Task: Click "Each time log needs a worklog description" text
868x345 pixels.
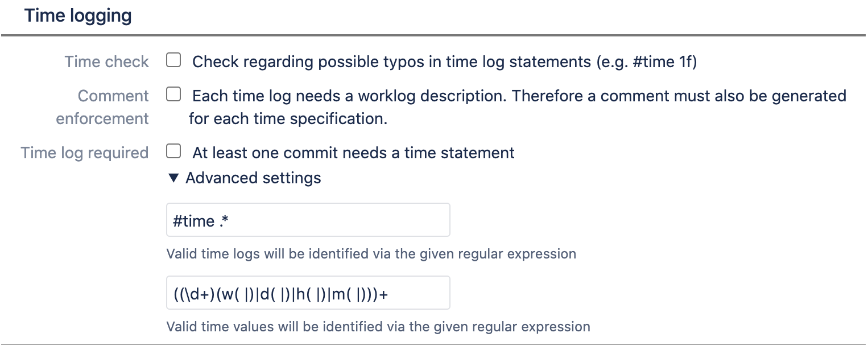Action: [x=348, y=96]
